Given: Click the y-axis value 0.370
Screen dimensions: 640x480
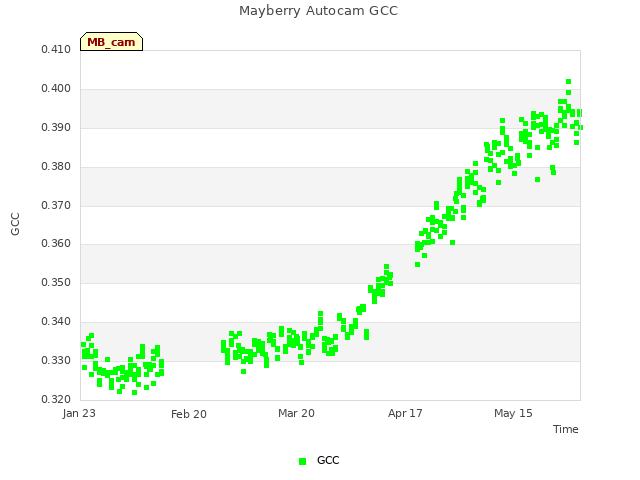Looking at the screenshot, I should coord(56,205).
